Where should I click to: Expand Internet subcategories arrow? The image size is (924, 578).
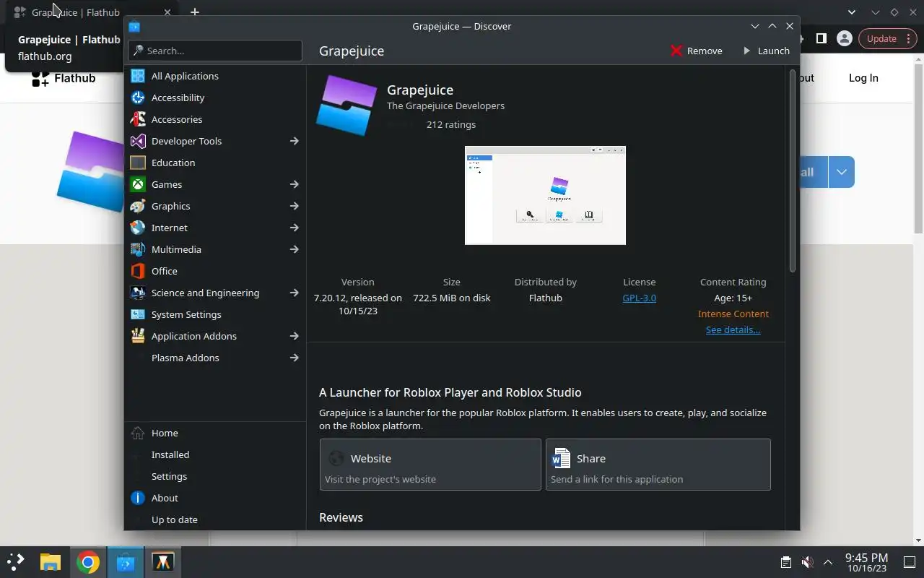[x=294, y=228]
